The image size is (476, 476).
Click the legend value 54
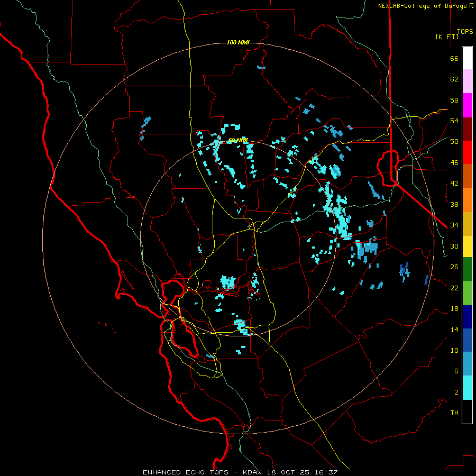(x=454, y=121)
